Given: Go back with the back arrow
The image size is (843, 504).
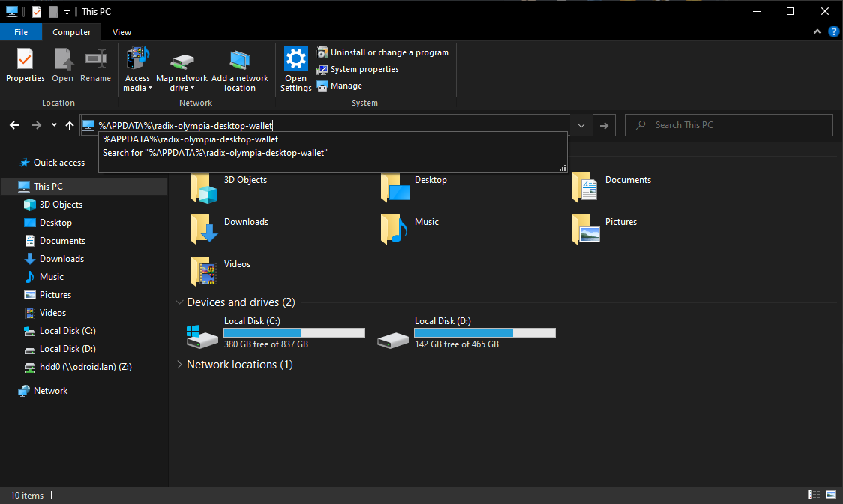Looking at the screenshot, I should [14, 125].
